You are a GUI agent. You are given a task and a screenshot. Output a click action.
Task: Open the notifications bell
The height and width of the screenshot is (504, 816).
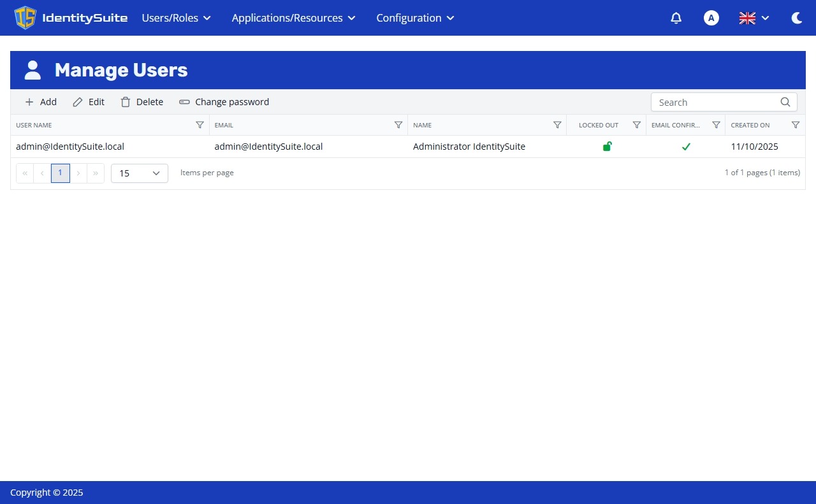[x=676, y=18]
